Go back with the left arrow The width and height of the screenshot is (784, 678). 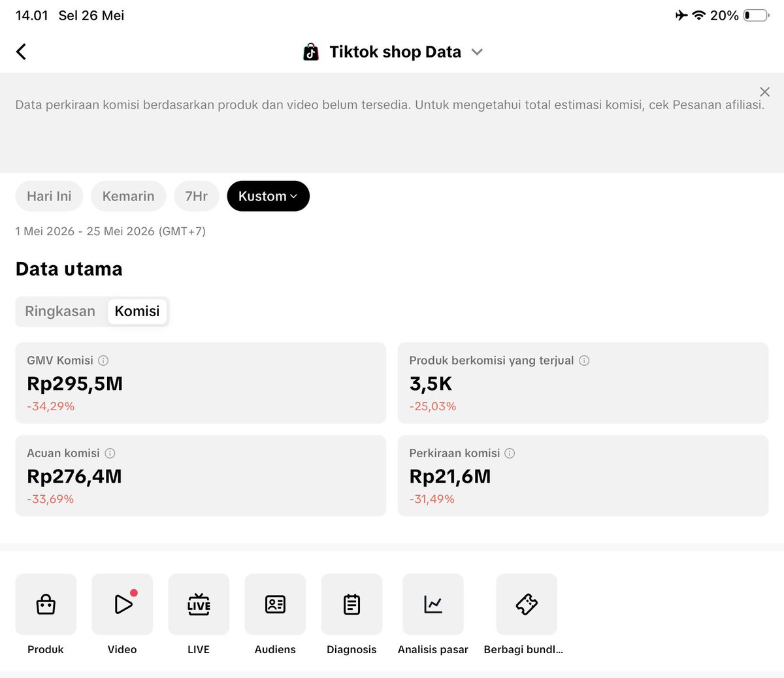21,52
